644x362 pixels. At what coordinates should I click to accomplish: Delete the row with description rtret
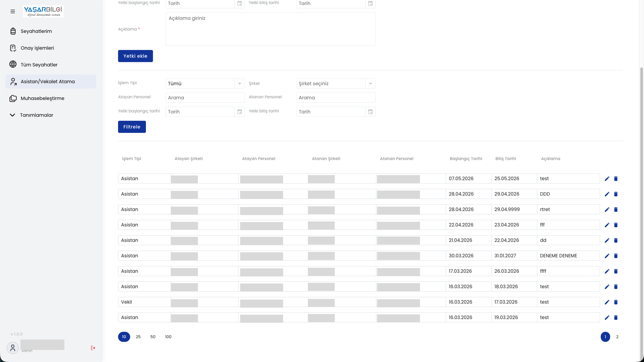(x=616, y=210)
